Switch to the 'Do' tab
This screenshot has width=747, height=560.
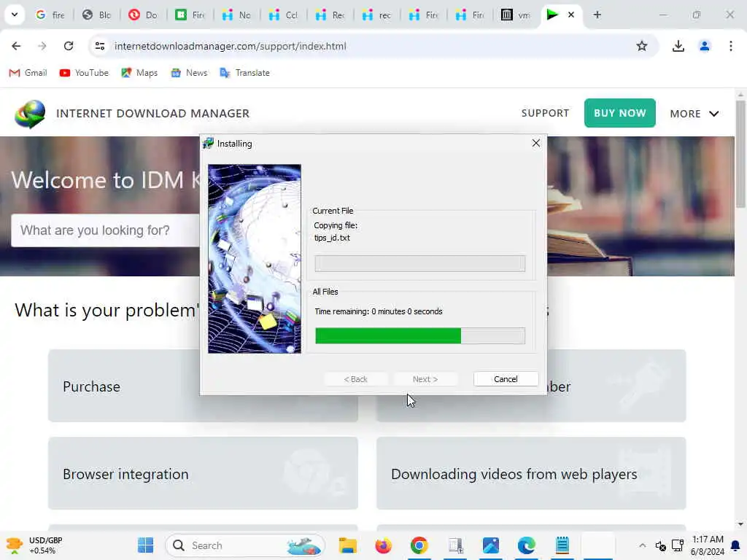click(144, 15)
